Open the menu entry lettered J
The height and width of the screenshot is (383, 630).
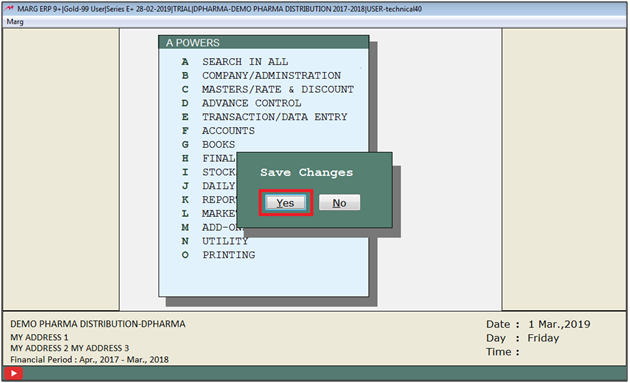(209, 186)
